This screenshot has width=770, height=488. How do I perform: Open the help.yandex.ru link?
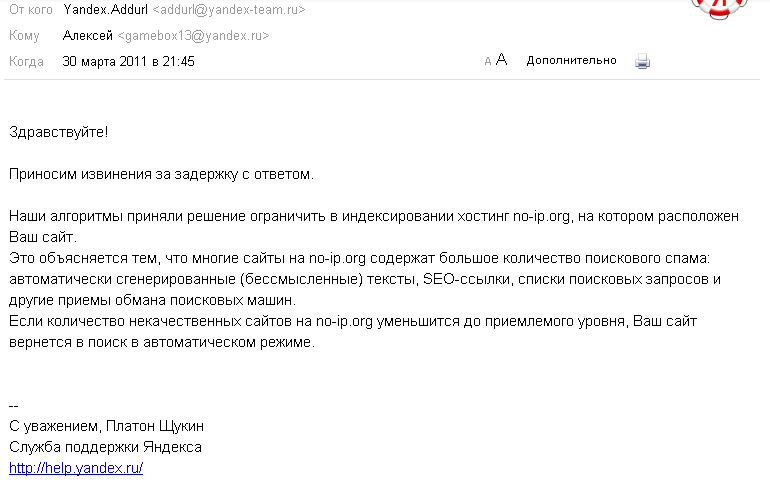76,468
